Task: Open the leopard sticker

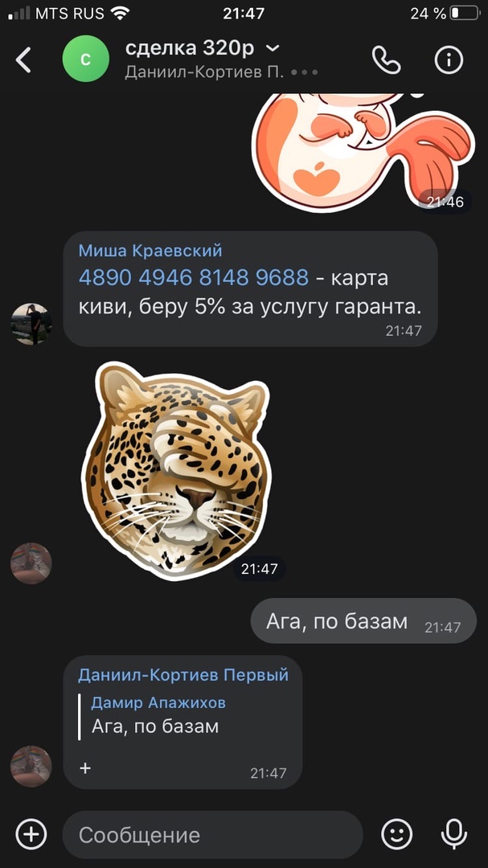Action: [x=175, y=470]
